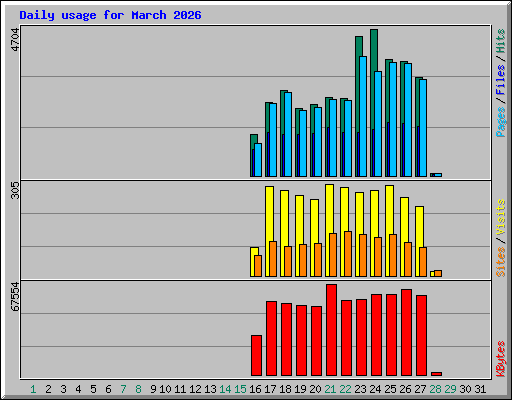Click the Hits legend label
512x400 pixels.
click(x=500, y=41)
